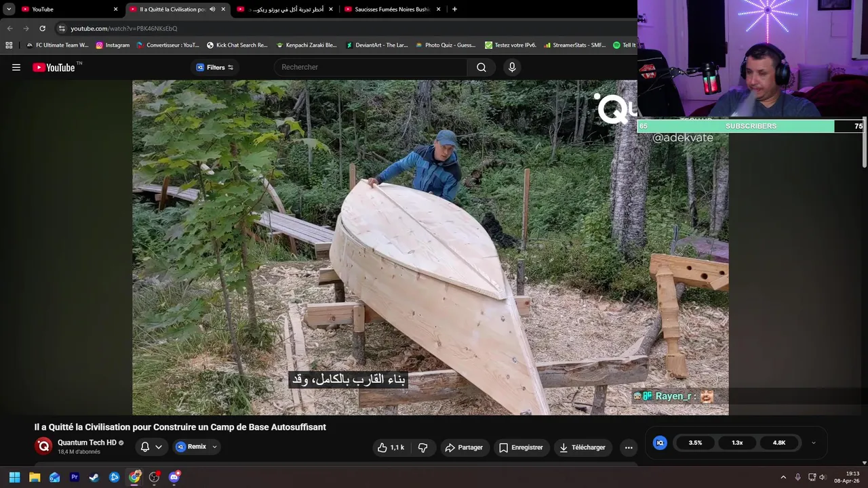Switch to Chrome in taskbar
The width and height of the screenshot is (868, 488).
click(x=134, y=477)
